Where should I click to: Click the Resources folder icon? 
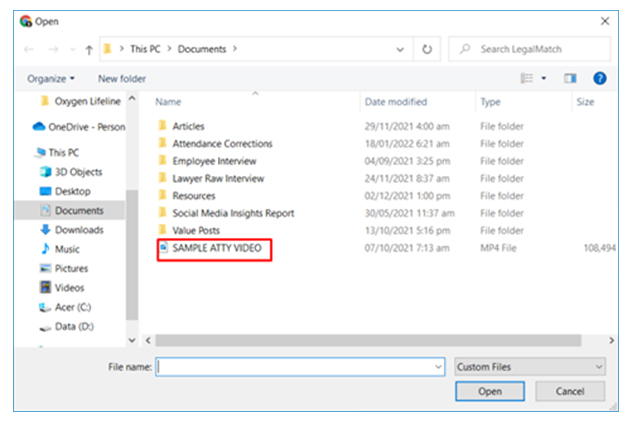162,195
